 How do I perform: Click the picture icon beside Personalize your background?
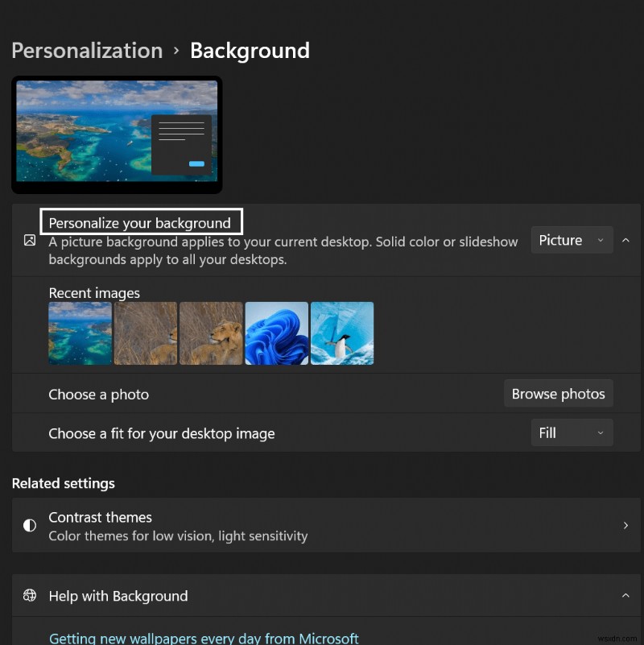pyautogui.click(x=30, y=240)
